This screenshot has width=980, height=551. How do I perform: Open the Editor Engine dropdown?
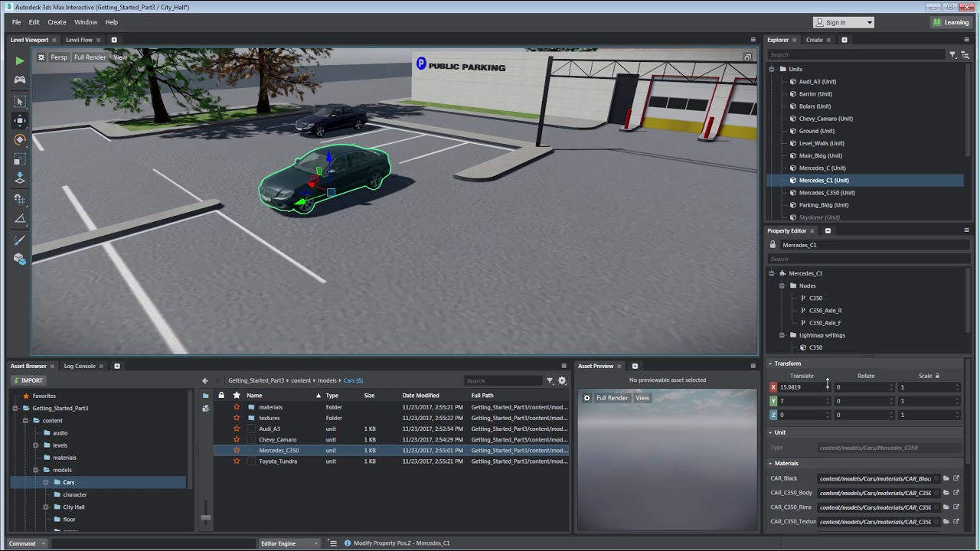(289, 543)
